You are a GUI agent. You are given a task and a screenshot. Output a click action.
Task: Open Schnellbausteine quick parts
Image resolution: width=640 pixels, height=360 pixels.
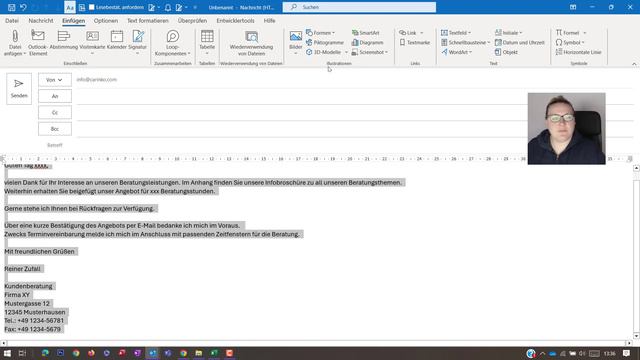pyautogui.click(x=465, y=42)
